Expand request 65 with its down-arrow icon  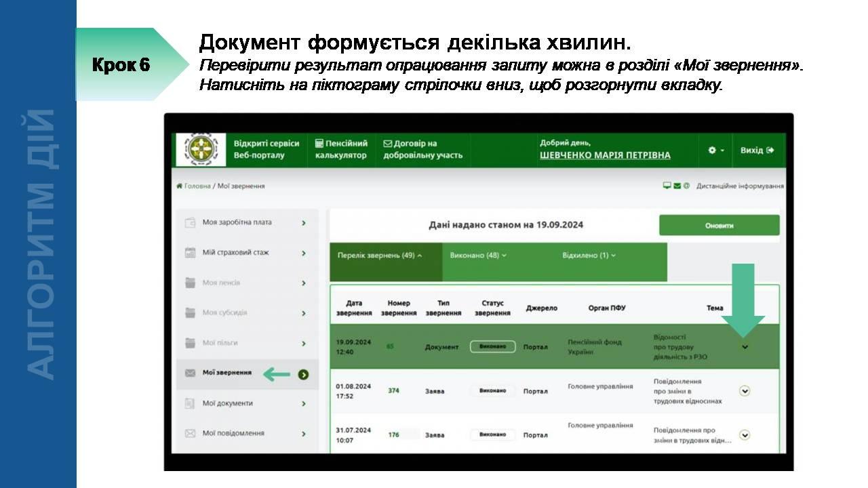[745, 347]
